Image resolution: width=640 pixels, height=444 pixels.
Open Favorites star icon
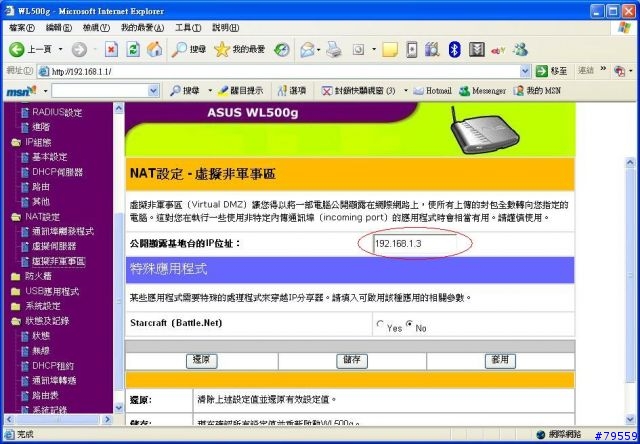pyautogui.click(x=240, y=50)
